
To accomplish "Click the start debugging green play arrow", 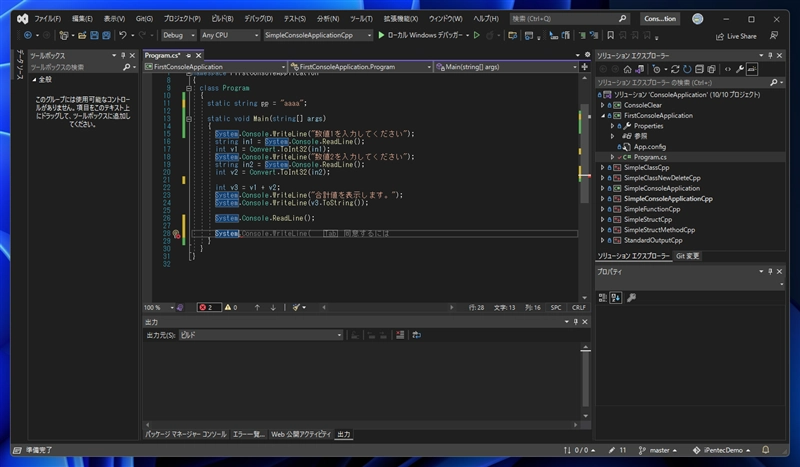I will point(381,35).
